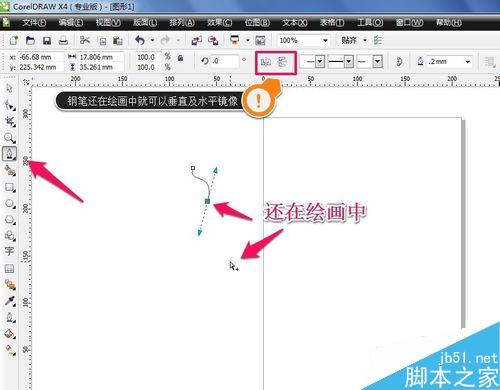Viewport: 500px width, 390px height.
Task: Select the Fill bucket tool
Action: point(10,334)
